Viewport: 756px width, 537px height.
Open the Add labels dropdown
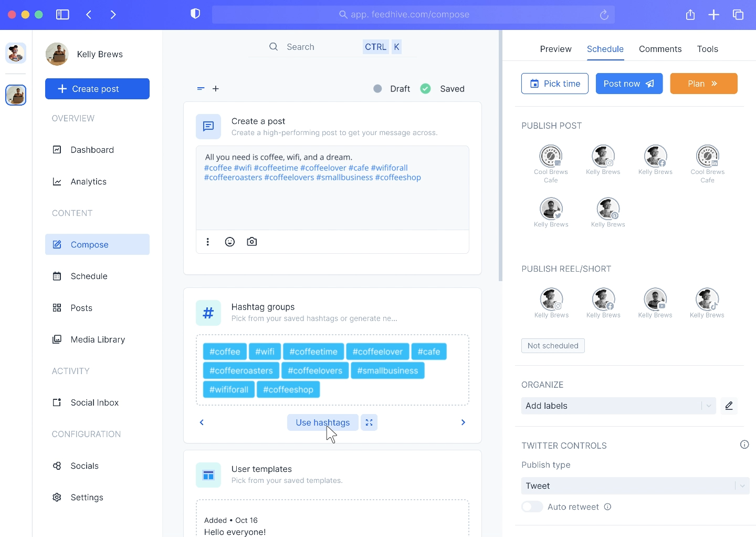[x=618, y=406]
